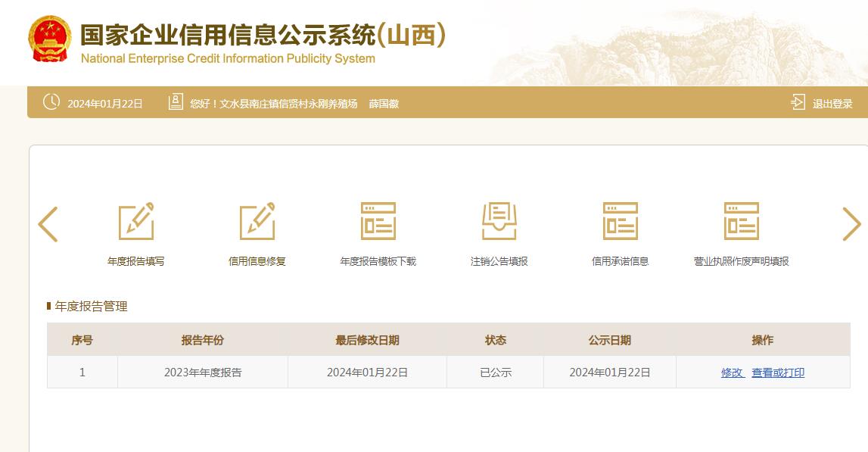Open the 注销公告填报 tray icon

[x=499, y=221]
